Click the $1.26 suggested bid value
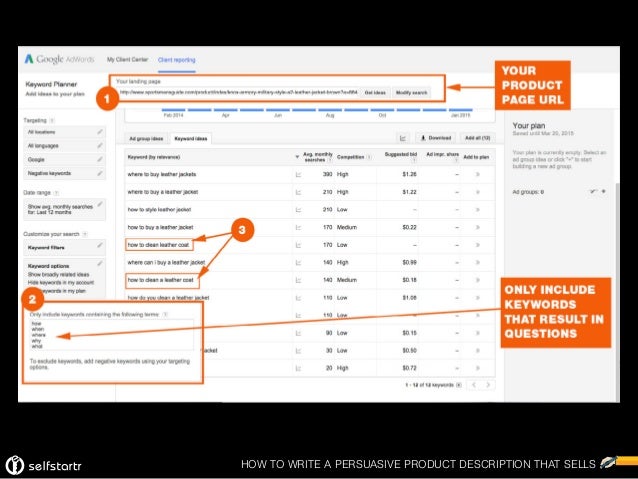Image resolution: width=638 pixels, height=479 pixels. click(x=409, y=175)
